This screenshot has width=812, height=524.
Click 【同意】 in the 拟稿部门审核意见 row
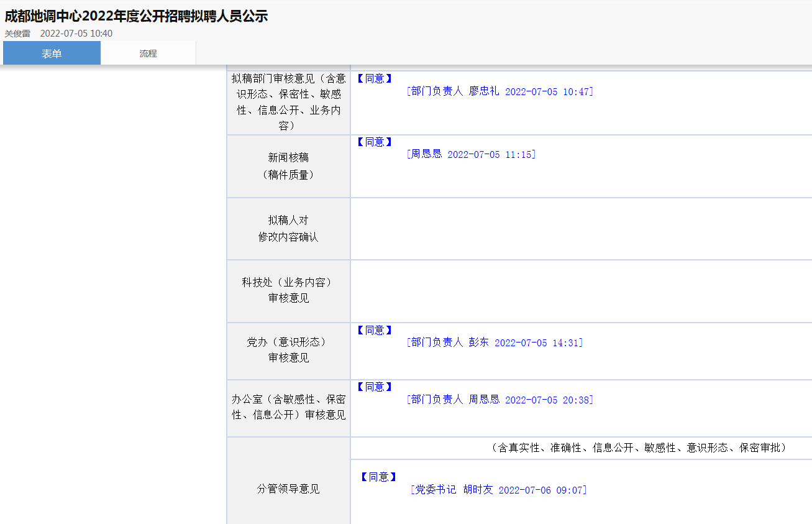pos(375,78)
